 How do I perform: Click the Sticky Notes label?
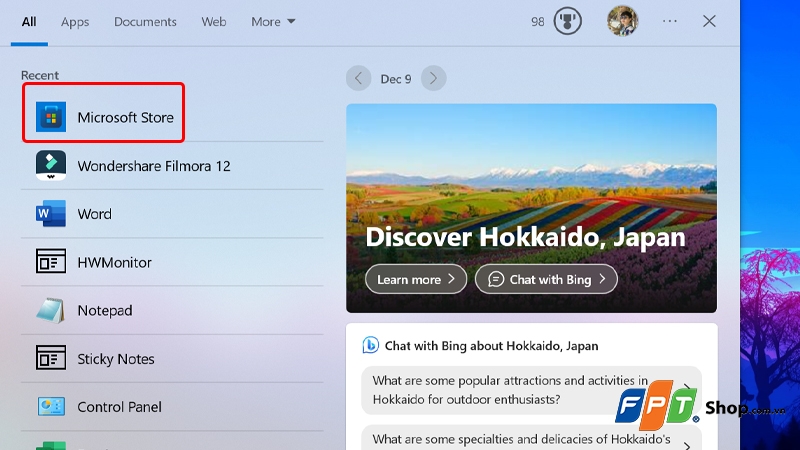coord(116,359)
